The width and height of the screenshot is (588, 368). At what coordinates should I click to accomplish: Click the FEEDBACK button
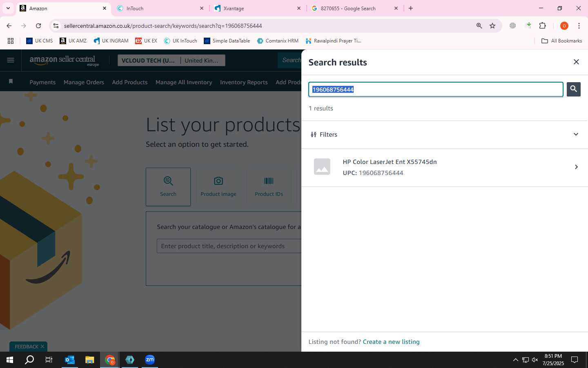pyautogui.click(x=27, y=347)
